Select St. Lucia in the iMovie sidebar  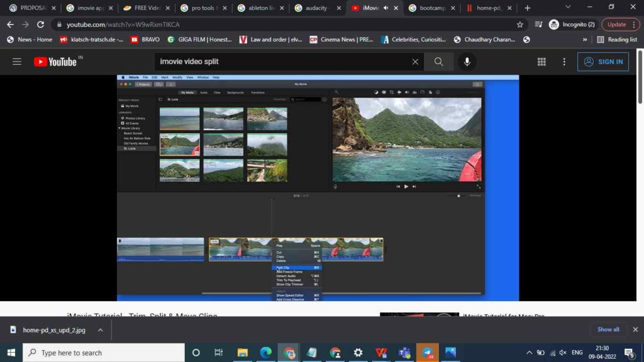pyautogui.click(x=130, y=148)
